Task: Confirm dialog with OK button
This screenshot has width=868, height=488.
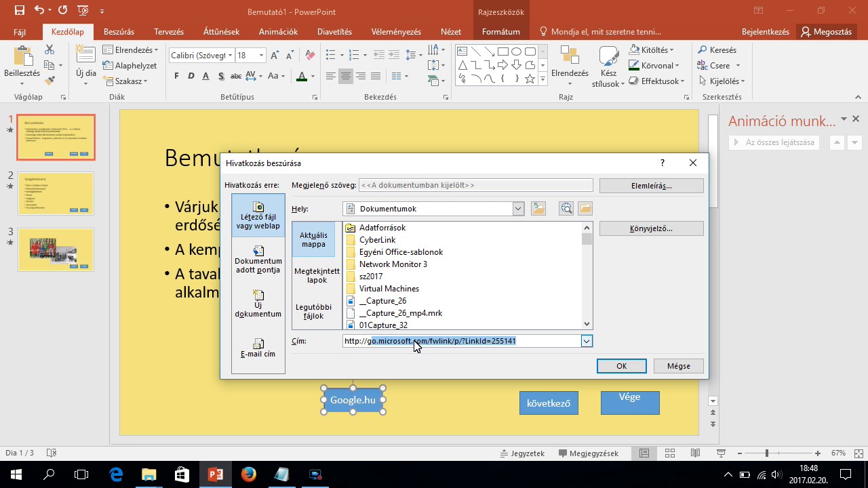Action: click(621, 366)
